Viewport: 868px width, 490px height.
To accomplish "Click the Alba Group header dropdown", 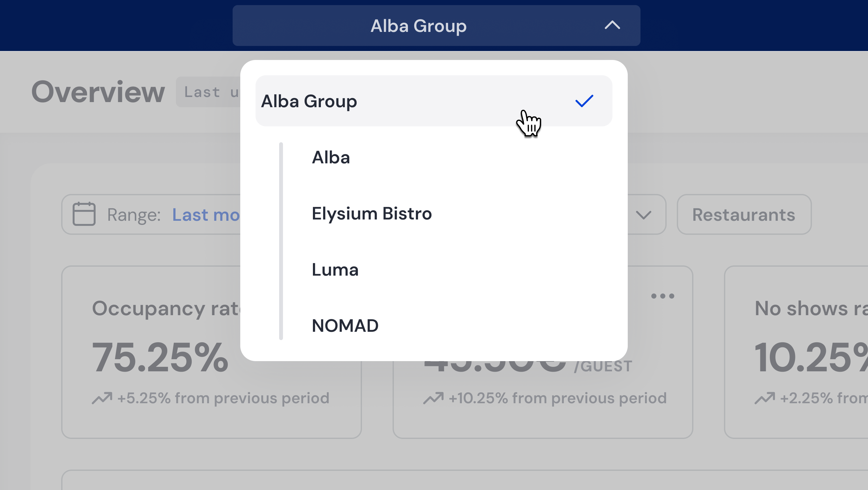I will pyautogui.click(x=436, y=26).
